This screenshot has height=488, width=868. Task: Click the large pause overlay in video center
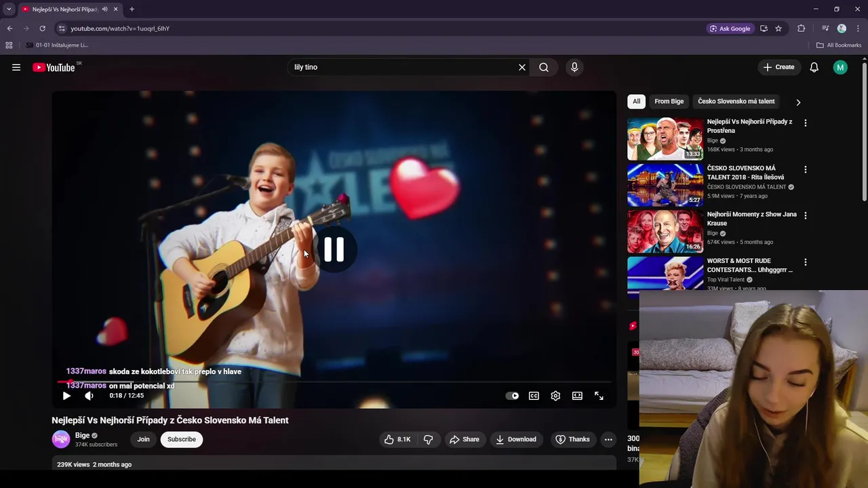[334, 250]
